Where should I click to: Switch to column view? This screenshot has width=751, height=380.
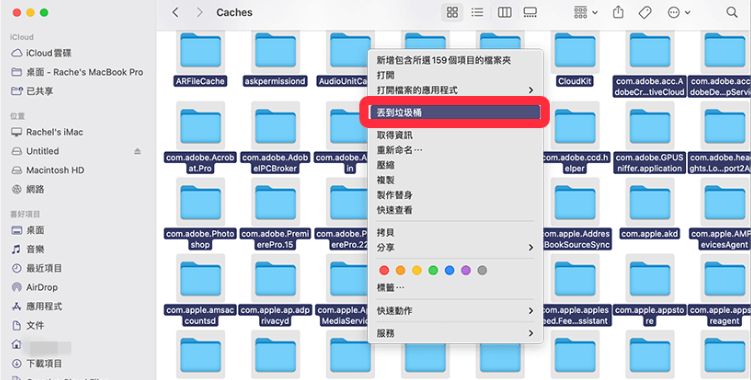coord(504,12)
